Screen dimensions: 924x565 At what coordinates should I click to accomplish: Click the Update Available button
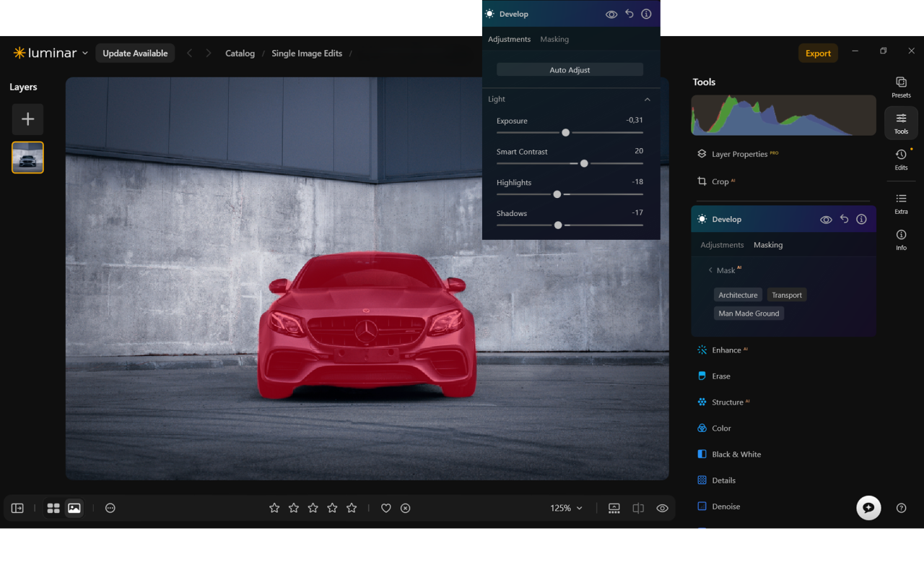(135, 53)
